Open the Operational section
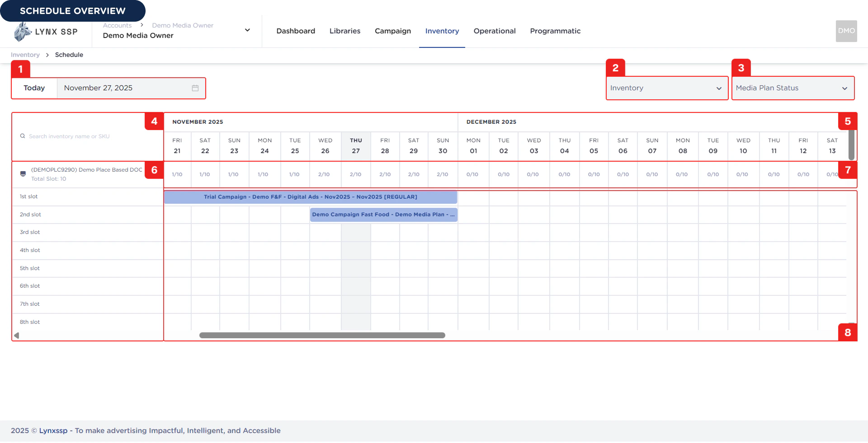This screenshot has width=868, height=443. 494,31
